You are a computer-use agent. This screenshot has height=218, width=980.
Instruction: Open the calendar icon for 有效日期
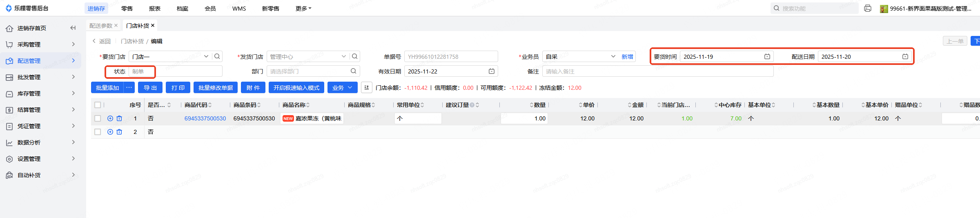coord(492,71)
